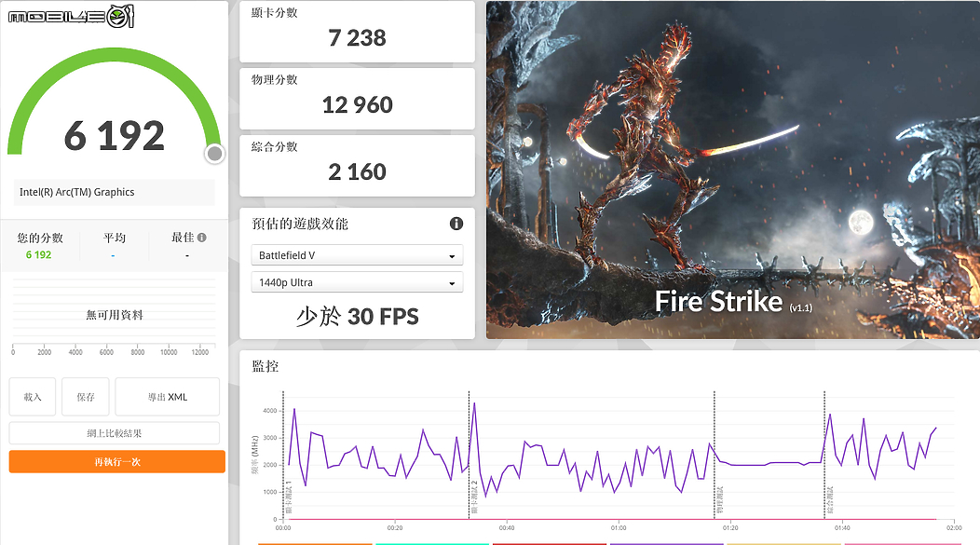Viewport: 980px width, 545px height.
Task: Click the 綜合測試 dashed marker in chart
Action: pyautogui.click(x=825, y=455)
